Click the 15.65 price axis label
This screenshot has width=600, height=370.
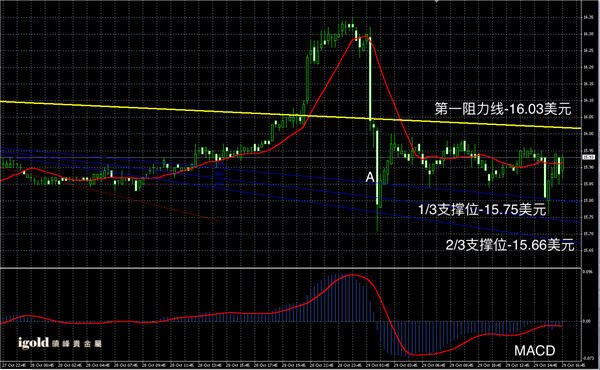coord(589,250)
